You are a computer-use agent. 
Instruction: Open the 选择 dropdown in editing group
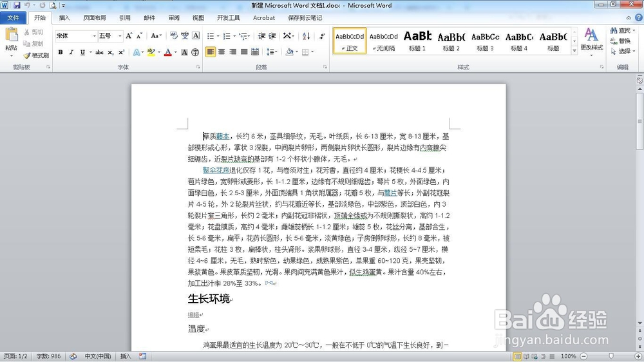point(623,52)
